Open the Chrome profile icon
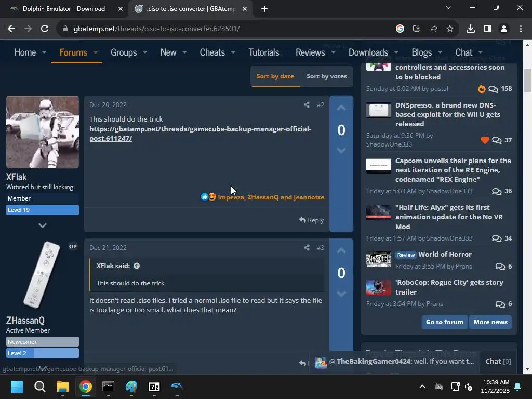The height and width of the screenshot is (399, 532). pyautogui.click(x=504, y=29)
